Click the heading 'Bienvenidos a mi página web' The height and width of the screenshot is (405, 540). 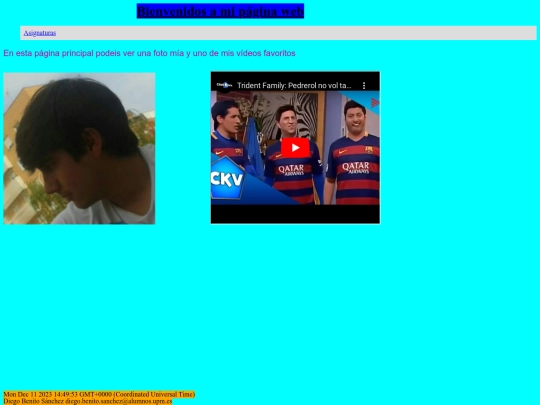[220, 11]
